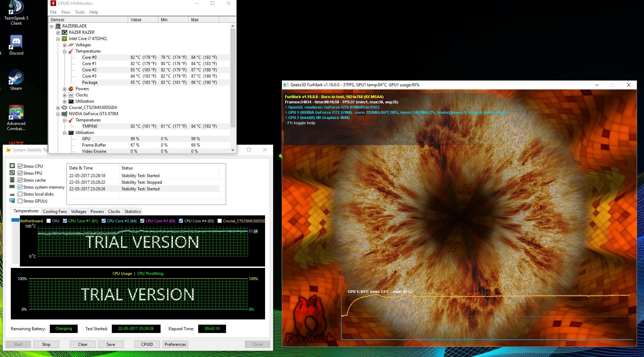644x357 pixels.
Task: Collapse the Intel Core i7 4702HQ node
Action: pos(58,39)
